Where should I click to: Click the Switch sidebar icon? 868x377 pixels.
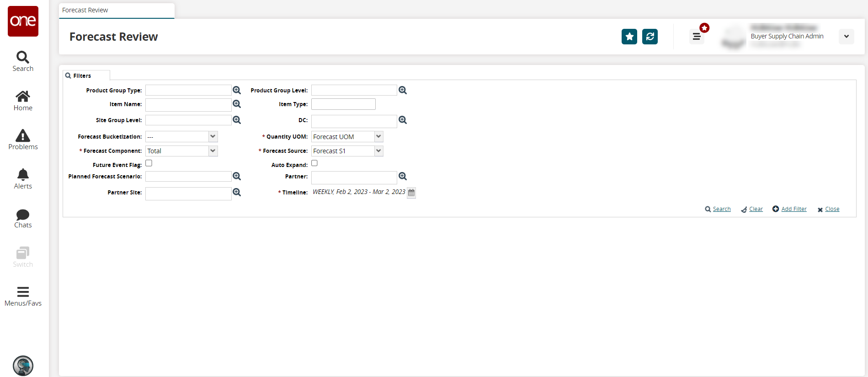[23, 257]
